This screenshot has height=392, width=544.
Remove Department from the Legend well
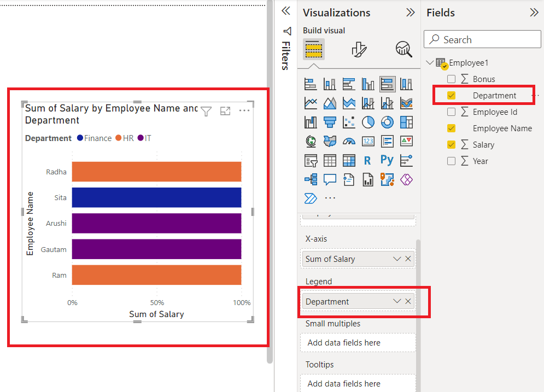408,301
